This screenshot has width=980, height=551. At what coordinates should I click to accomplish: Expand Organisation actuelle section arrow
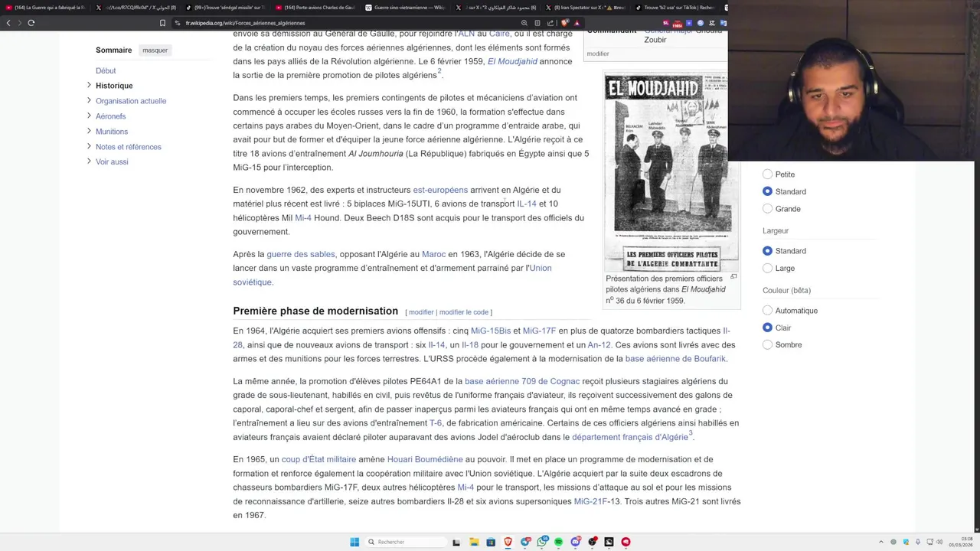(x=89, y=100)
